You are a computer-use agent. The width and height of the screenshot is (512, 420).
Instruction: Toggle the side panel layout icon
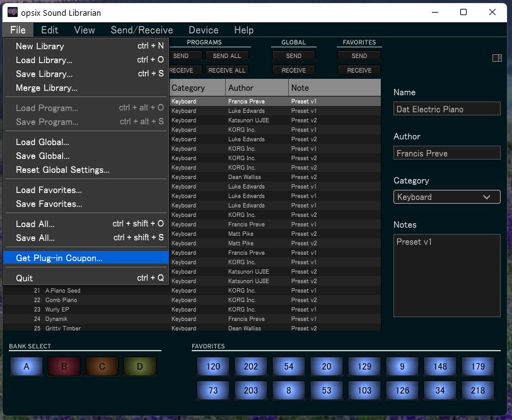[x=497, y=58]
